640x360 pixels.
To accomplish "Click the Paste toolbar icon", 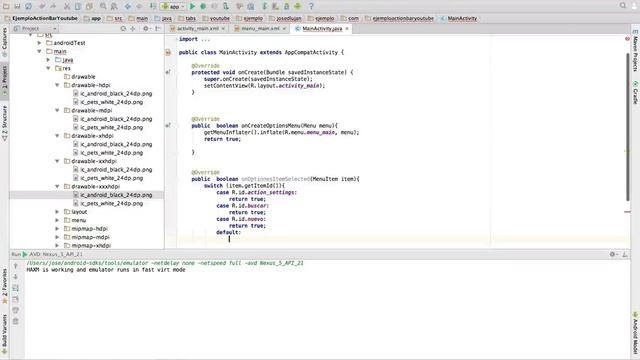I will tap(89, 6).
